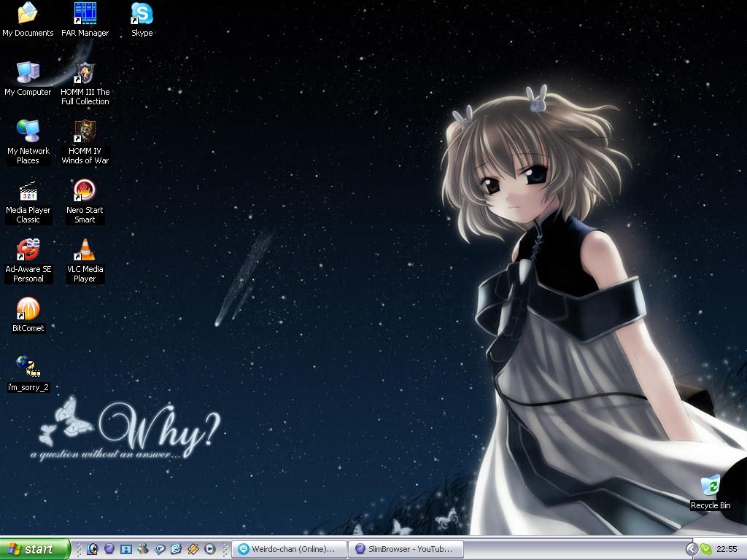Click the blue picture-frame Quick Launch icon
Image resolution: width=747 pixels, height=560 pixels.
pos(125,549)
